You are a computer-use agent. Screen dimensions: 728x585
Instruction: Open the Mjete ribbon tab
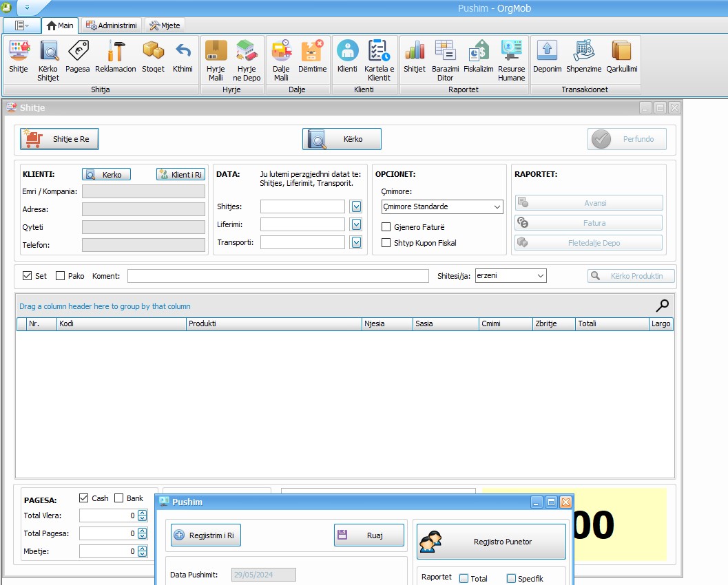(x=165, y=25)
